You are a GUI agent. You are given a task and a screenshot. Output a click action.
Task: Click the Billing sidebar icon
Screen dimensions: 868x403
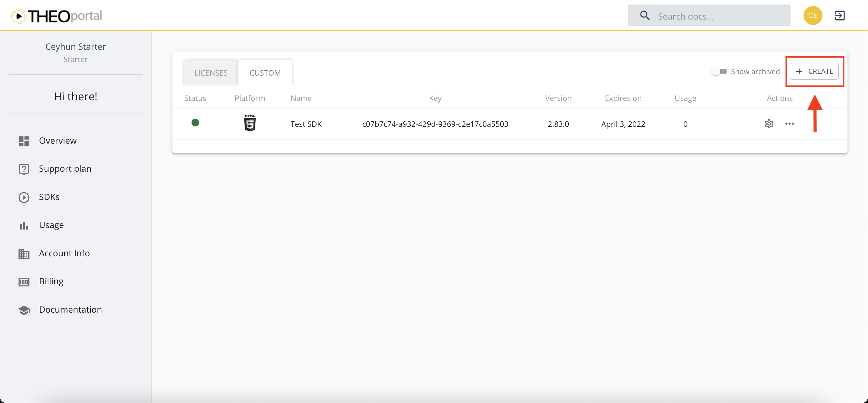click(x=23, y=282)
